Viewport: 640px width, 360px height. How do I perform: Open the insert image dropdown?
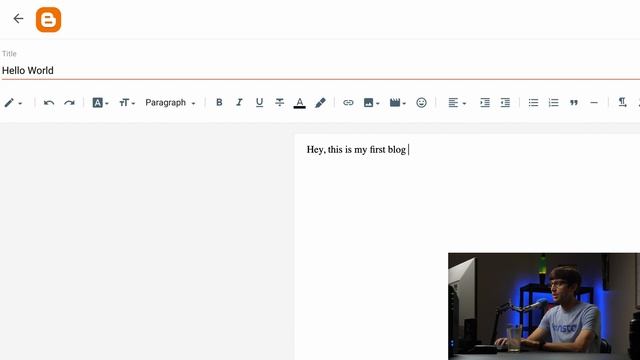point(371,102)
